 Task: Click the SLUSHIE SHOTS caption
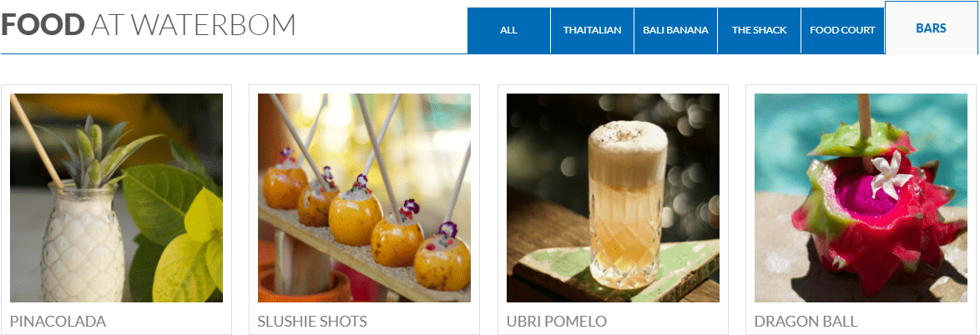pyautogui.click(x=312, y=322)
